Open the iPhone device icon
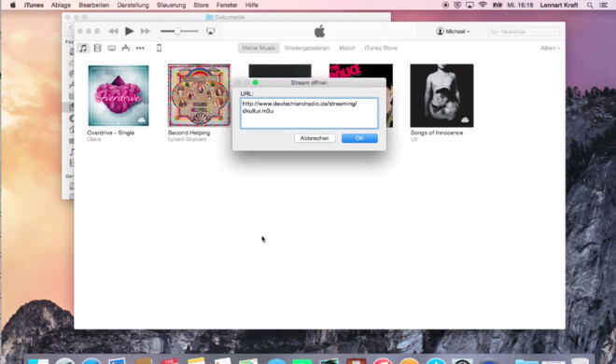This screenshot has width=616, height=364. (159, 48)
